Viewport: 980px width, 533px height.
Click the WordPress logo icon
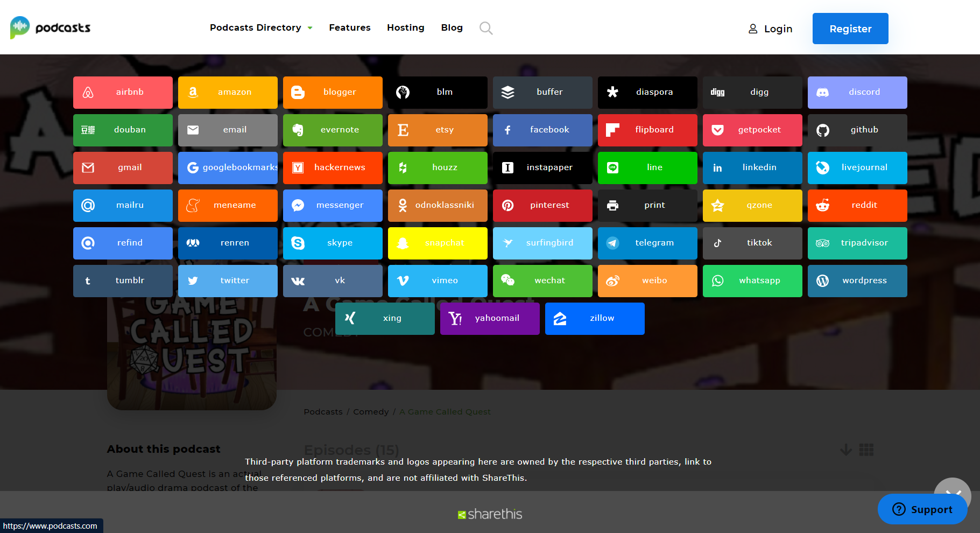tap(823, 281)
